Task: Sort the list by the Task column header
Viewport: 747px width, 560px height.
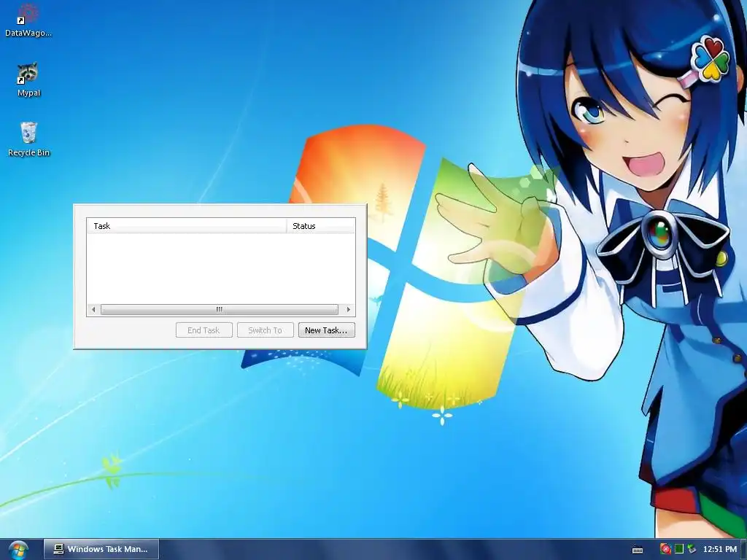Action: pyautogui.click(x=187, y=226)
